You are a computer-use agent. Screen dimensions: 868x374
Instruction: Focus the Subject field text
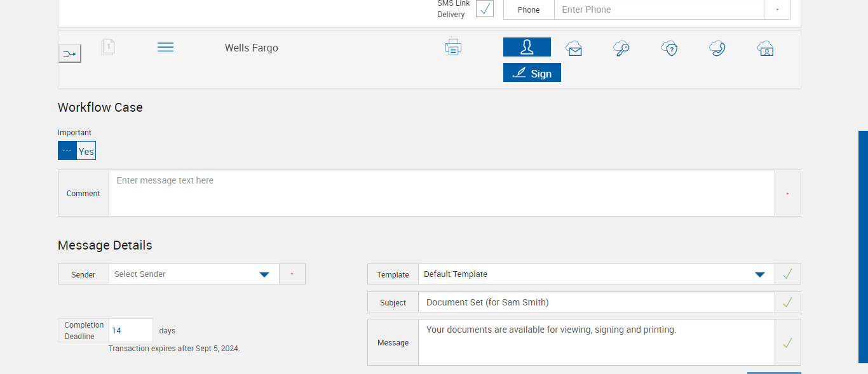click(x=596, y=302)
